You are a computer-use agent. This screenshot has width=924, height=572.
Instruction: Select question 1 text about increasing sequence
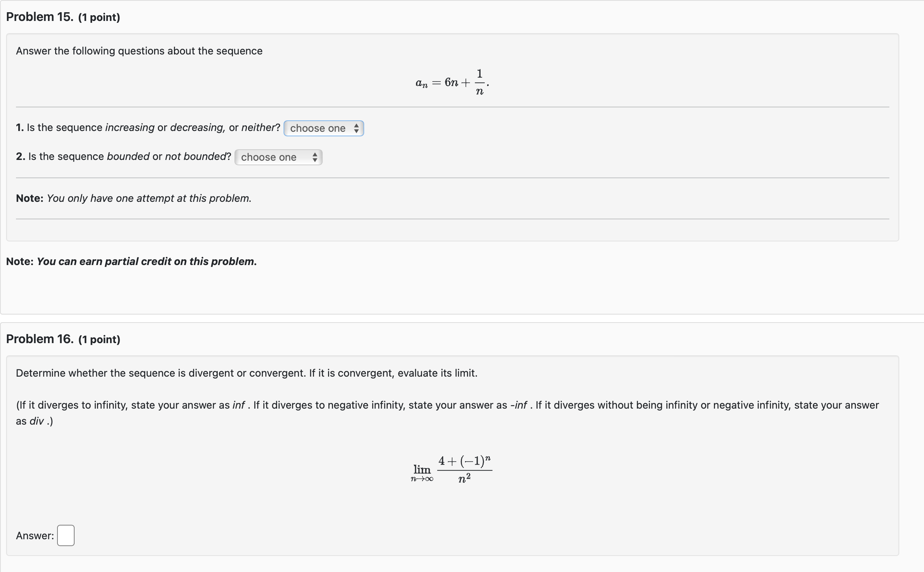148,128
